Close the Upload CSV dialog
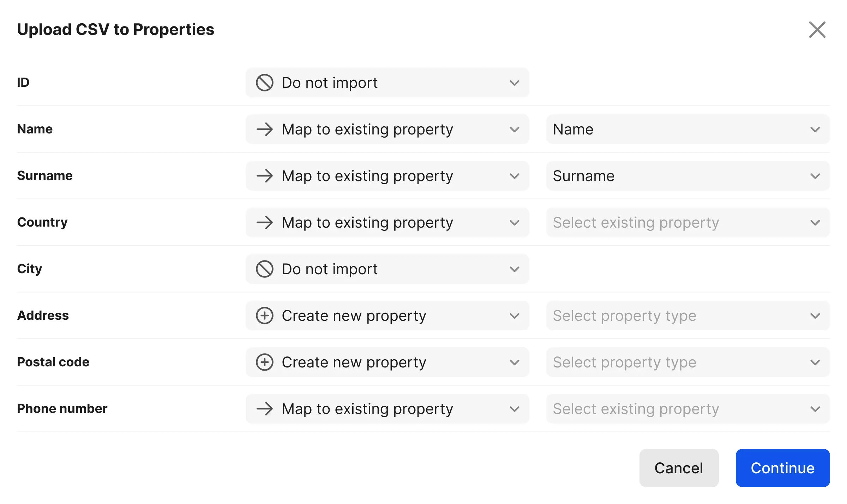 [817, 30]
